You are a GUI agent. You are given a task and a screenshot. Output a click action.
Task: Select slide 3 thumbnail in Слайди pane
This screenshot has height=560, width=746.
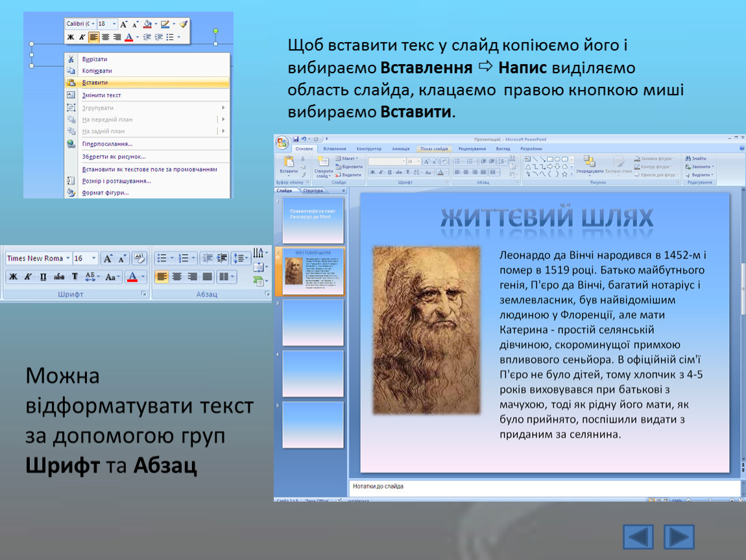point(313,322)
